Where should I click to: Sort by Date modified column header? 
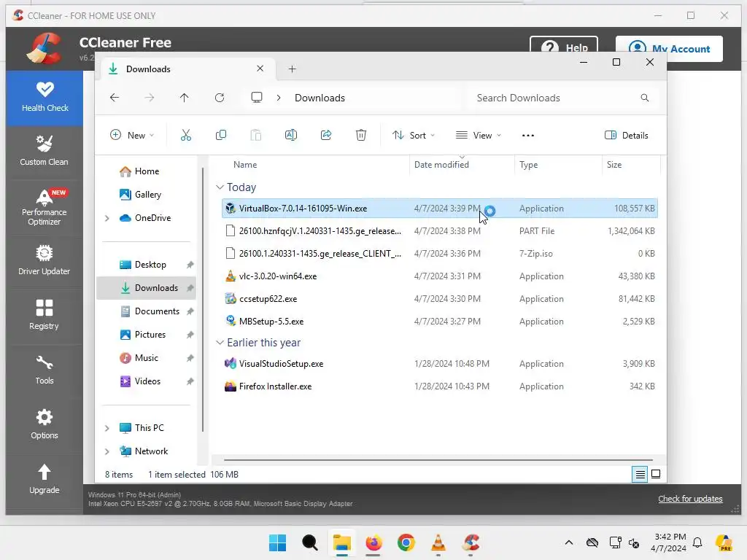441,164
